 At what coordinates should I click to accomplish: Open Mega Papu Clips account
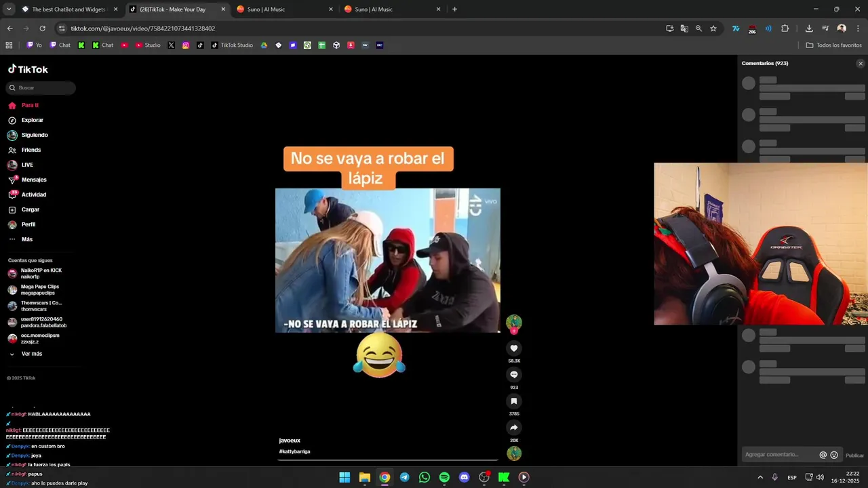point(39,290)
